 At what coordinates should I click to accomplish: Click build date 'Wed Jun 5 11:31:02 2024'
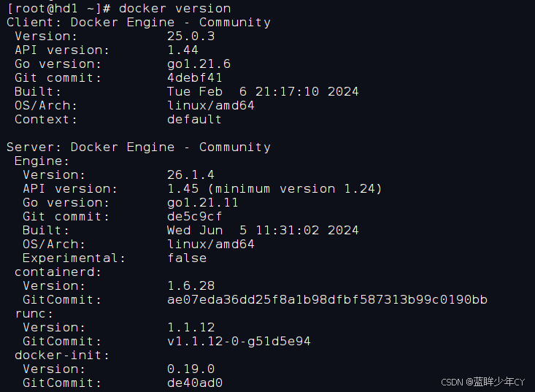click(263, 230)
